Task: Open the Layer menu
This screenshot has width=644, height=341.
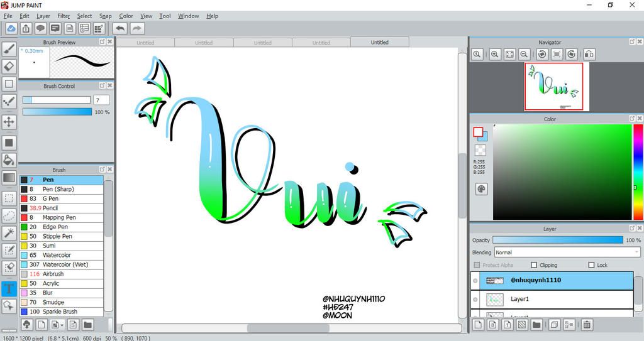Action: pyautogui.click(x=43, y=16)
